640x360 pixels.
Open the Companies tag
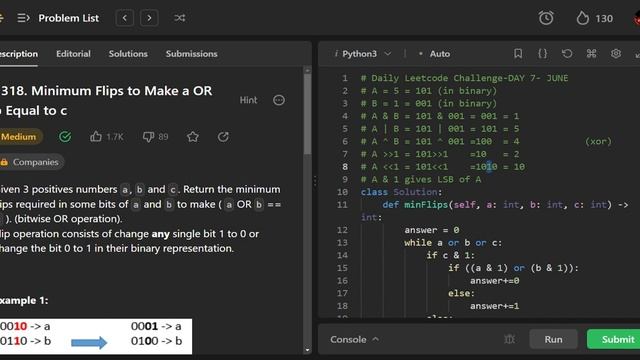coord(31,162)
